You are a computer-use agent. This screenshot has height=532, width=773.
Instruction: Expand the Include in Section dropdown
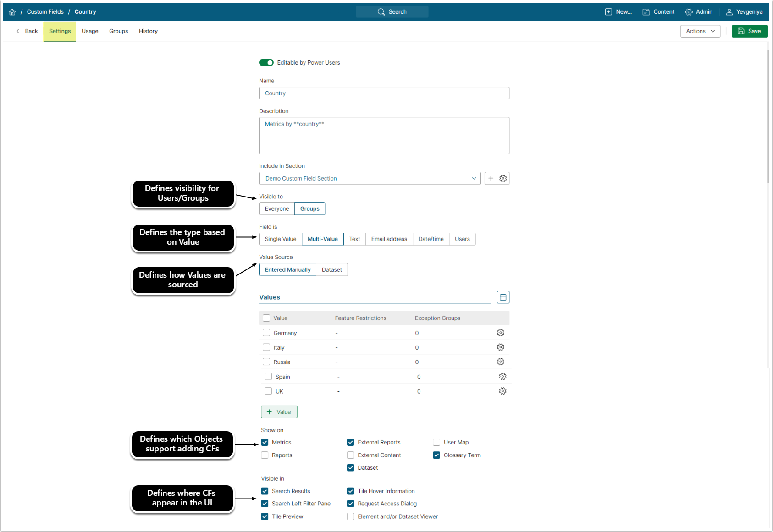click(x=370, y=178)
